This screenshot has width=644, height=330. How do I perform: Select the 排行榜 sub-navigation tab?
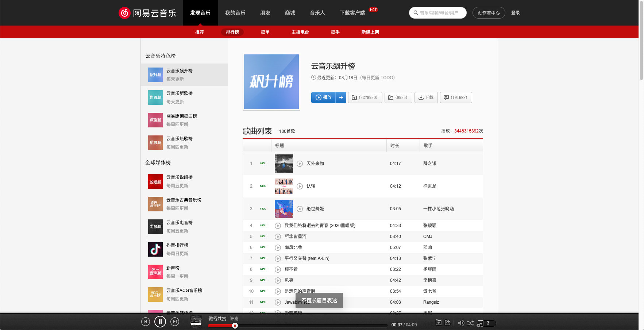[232, 32]
